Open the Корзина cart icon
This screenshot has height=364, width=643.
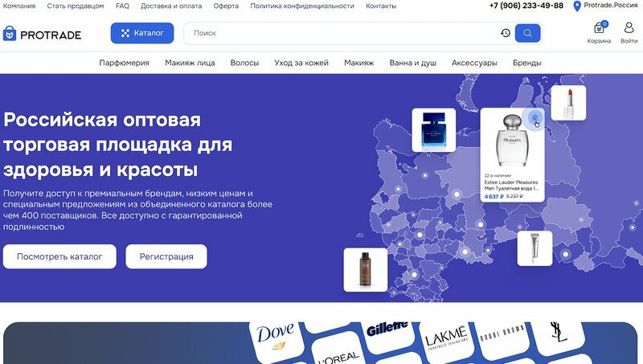point(599,28)
